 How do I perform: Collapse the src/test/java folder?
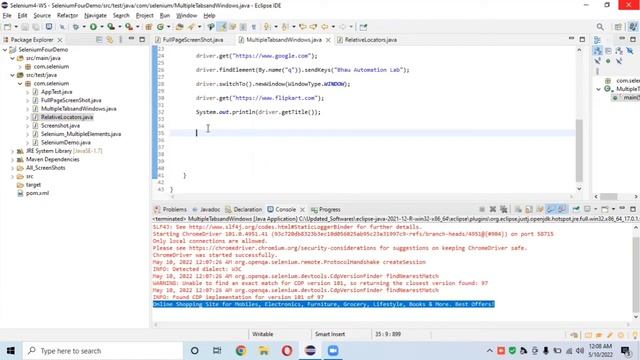[13, 75]
